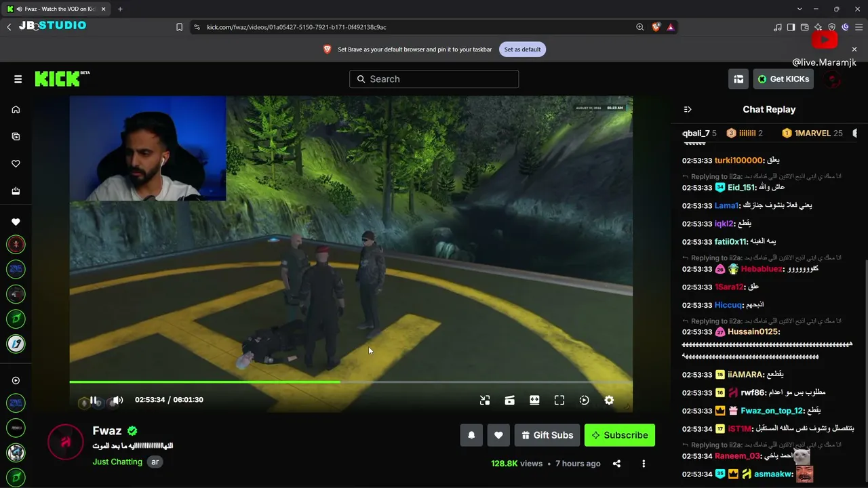868x488 pixels.
Task: Open Brave main menu
Action: point(859,27)
